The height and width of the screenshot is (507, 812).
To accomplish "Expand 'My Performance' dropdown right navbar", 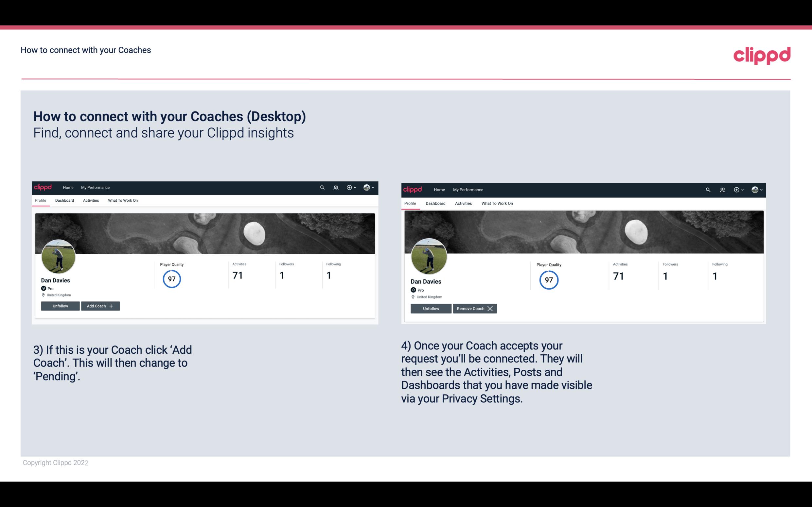I will (x=468, y=189).
